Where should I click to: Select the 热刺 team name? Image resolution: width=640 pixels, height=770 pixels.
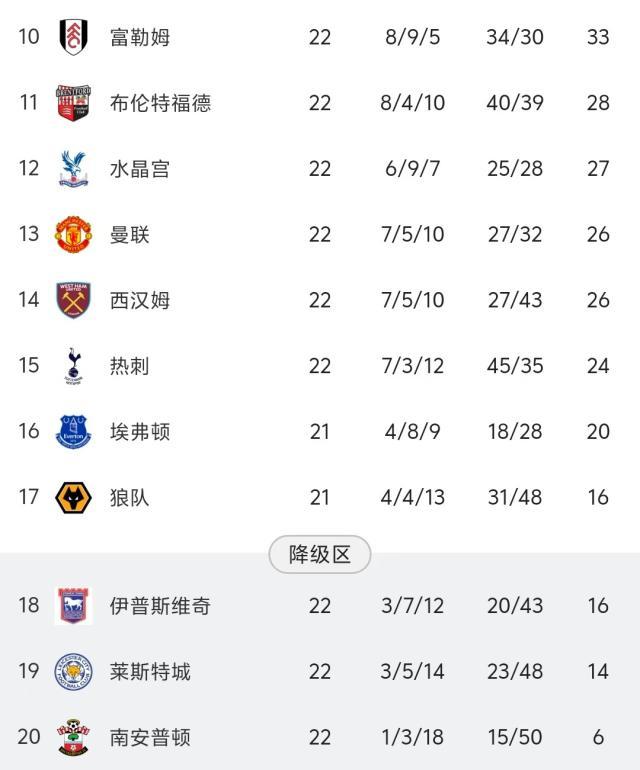(130, 366)
